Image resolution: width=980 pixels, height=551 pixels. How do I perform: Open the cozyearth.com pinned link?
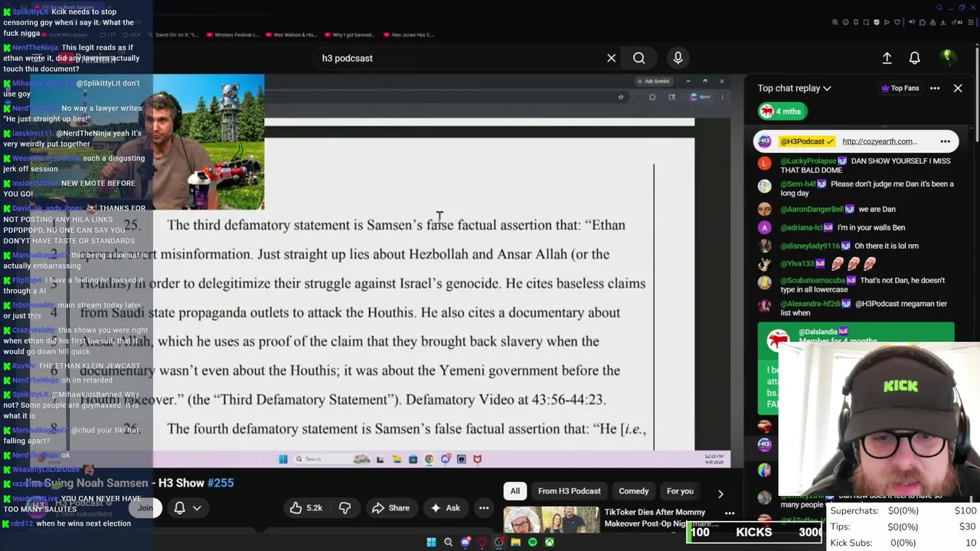[x=879, y=141]
